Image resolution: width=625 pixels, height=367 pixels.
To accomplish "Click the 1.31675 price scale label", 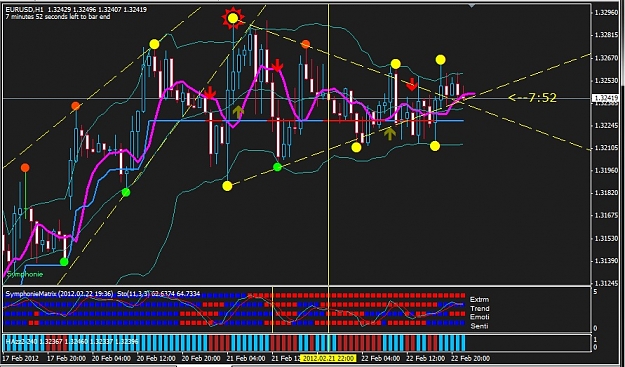I will coord(606,216).
